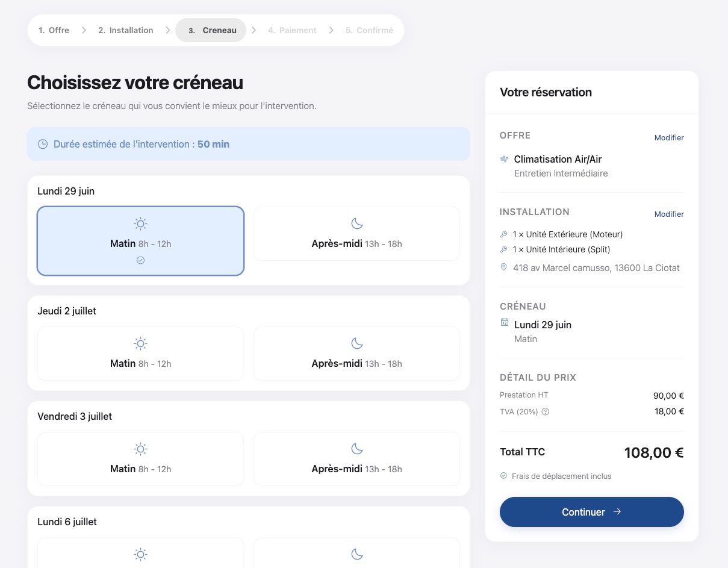Click step 5 Confirmé in the stepper
The width and height of the screenshot is (728, 568).
pos(369,30)
